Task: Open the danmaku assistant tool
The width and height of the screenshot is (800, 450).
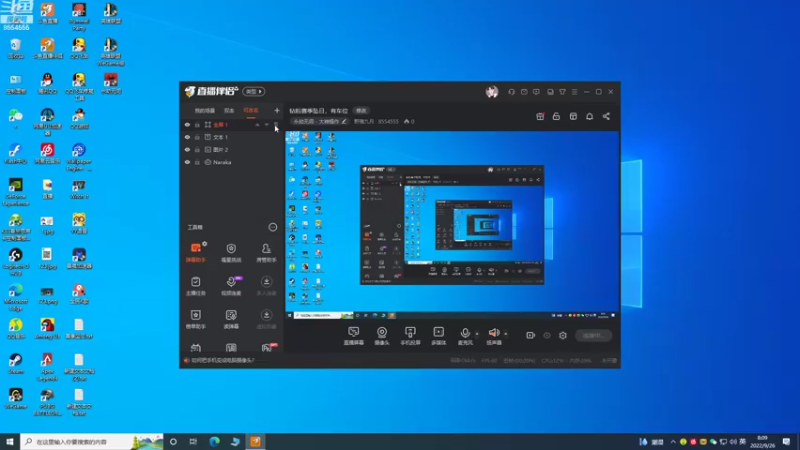Action: 196,253
